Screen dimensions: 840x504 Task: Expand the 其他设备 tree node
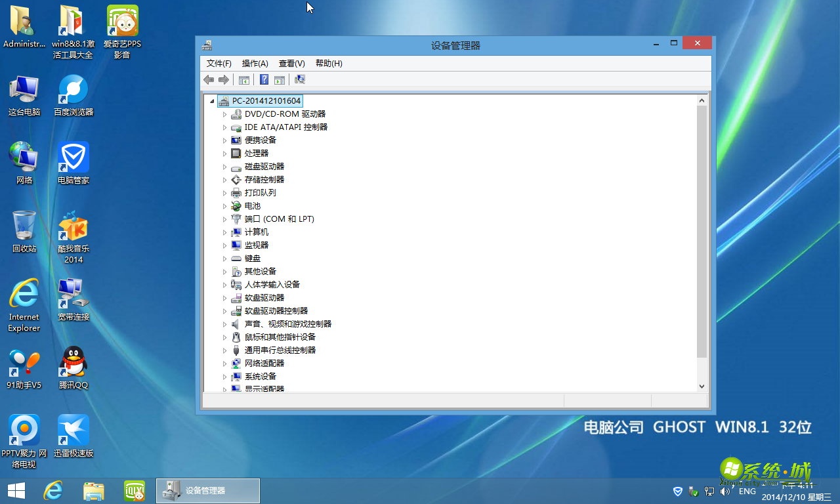[x=225, y=271]
